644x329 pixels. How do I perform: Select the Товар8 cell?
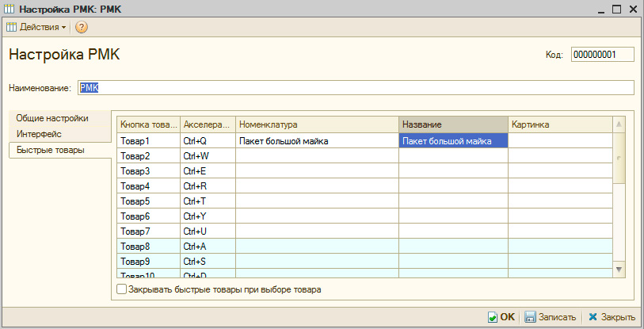point(149,247)
